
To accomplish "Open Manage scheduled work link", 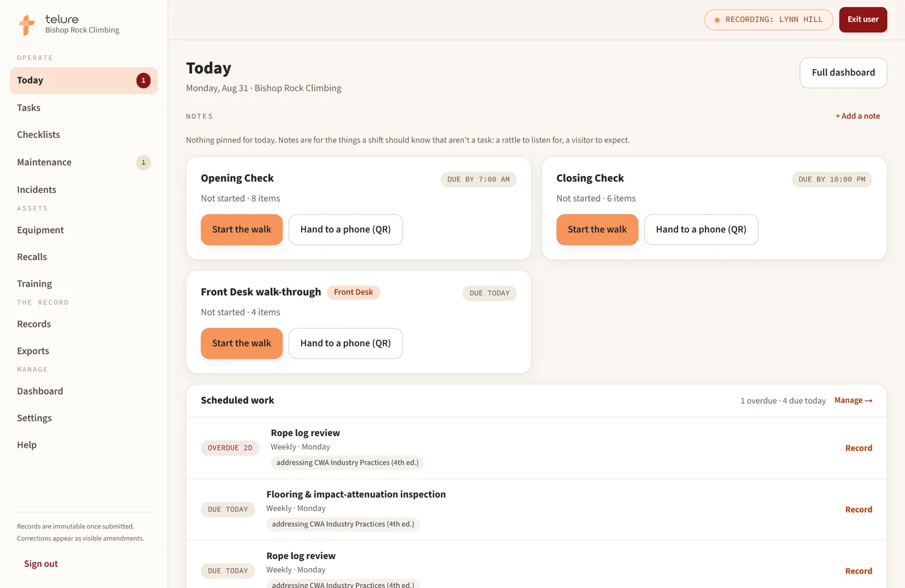I will (x=853, y=401).
